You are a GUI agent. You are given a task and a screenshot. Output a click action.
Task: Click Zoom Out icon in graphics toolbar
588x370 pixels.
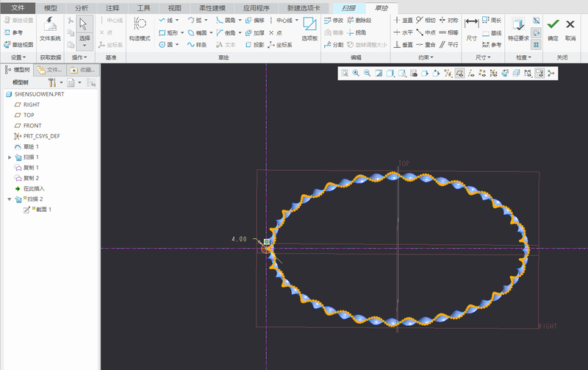tap(367, 74)
